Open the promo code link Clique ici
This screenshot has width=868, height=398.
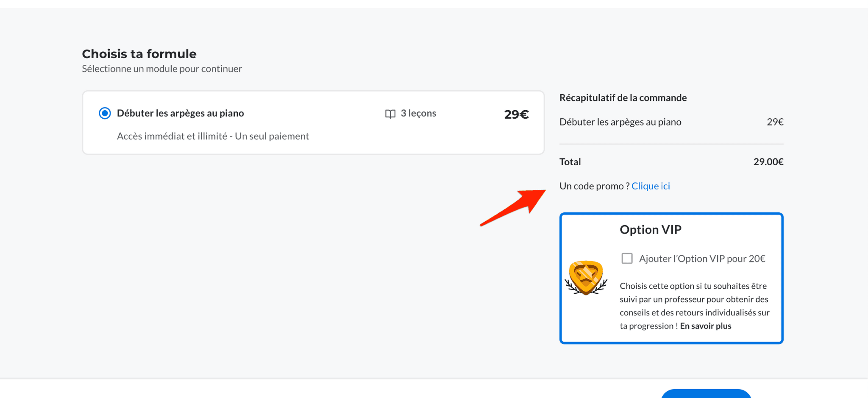click(651, 186)
